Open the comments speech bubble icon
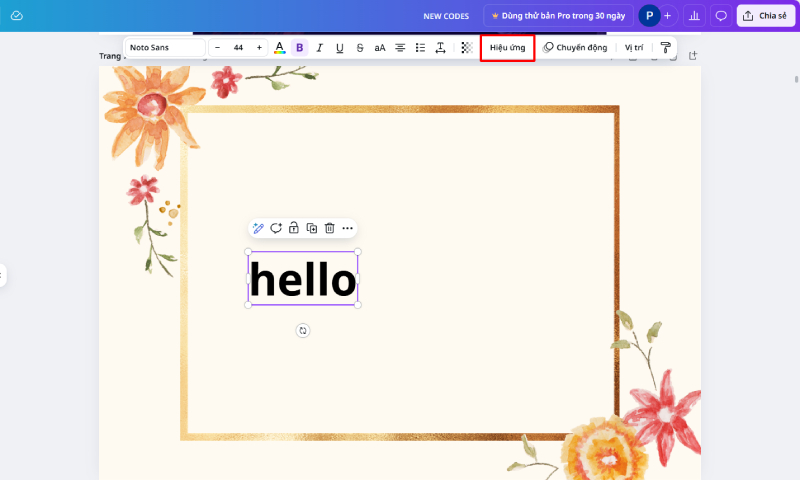 tap(721, 16)
